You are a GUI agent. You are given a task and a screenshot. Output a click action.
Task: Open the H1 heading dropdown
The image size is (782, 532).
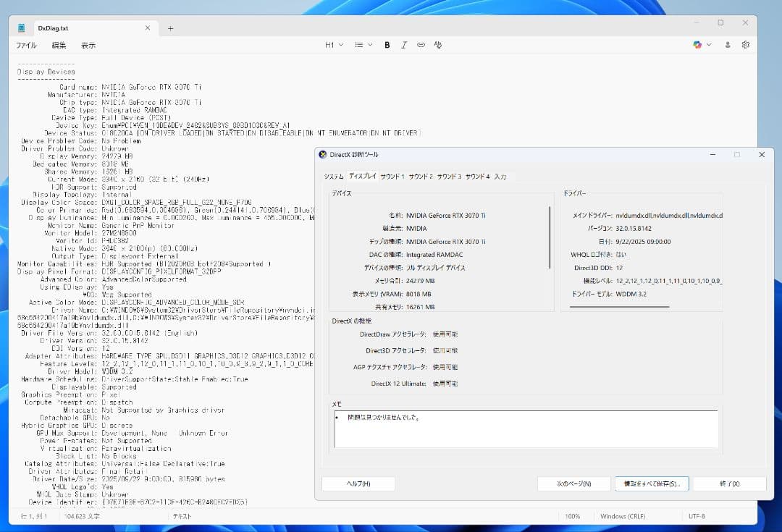pyautogui.click(x=334, y=45)
